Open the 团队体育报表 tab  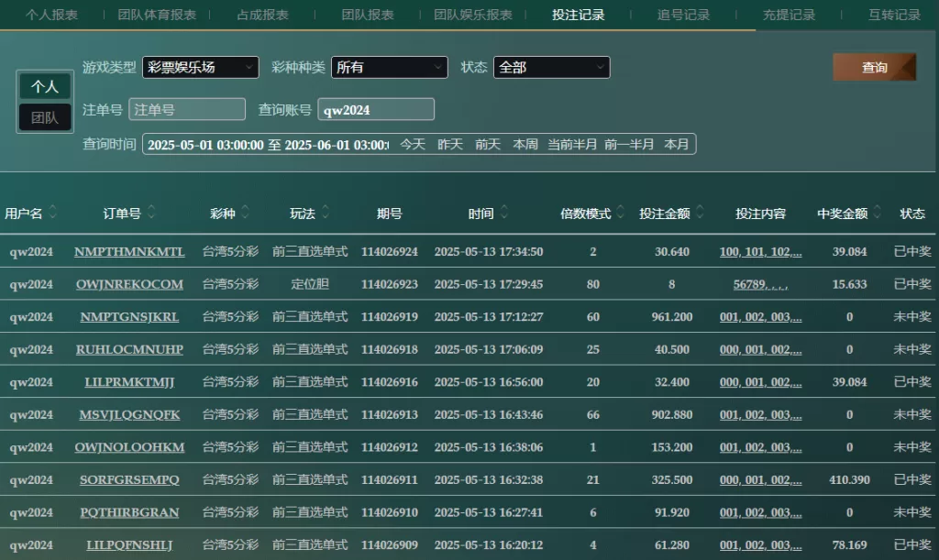157,15
